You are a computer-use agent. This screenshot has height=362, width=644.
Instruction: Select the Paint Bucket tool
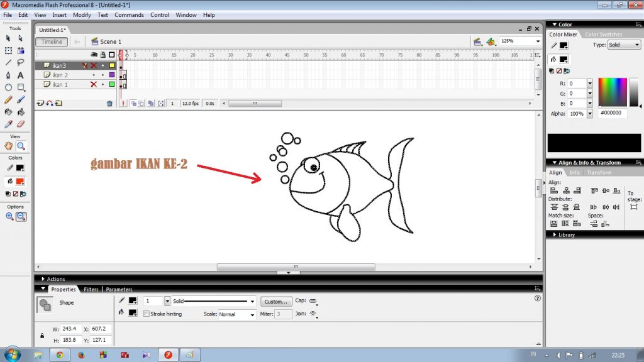pyautogui.click(x=21, y=112)
